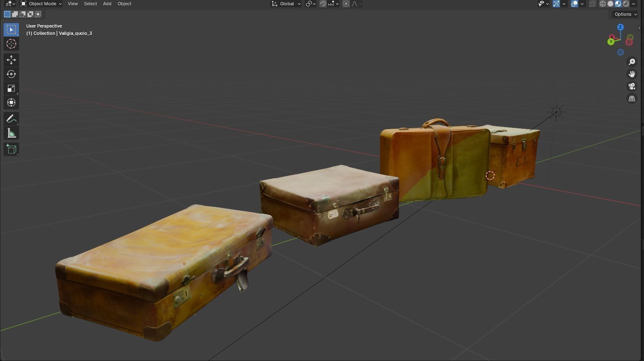Open object visibility and selectability dropdown
The width and height of the screenshot is (644, 361).
point(544,4)
